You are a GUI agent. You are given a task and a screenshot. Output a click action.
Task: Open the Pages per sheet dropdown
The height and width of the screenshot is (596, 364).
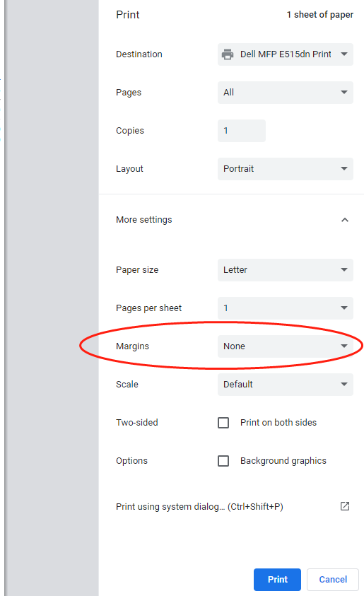click(x=286, y=308)
